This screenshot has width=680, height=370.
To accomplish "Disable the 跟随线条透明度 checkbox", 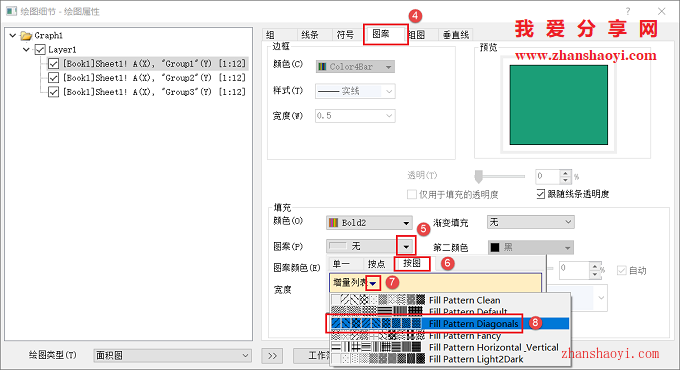I will pos(540,194).
